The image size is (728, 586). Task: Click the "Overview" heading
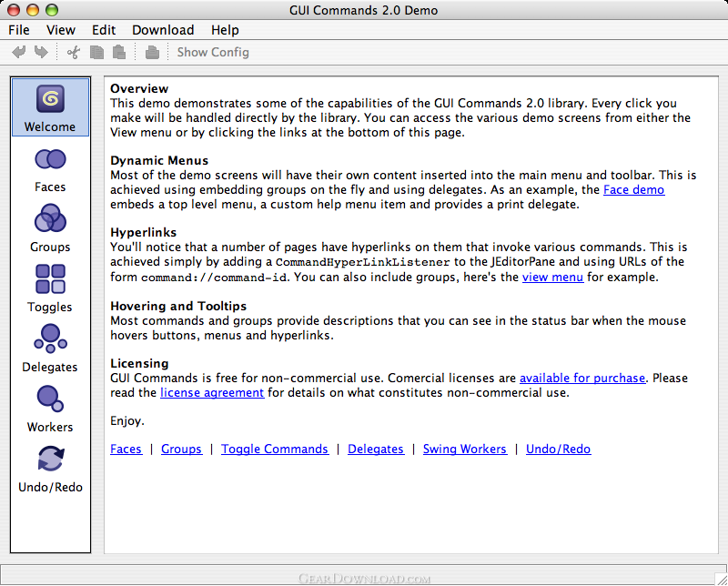(x=139, y=88)
